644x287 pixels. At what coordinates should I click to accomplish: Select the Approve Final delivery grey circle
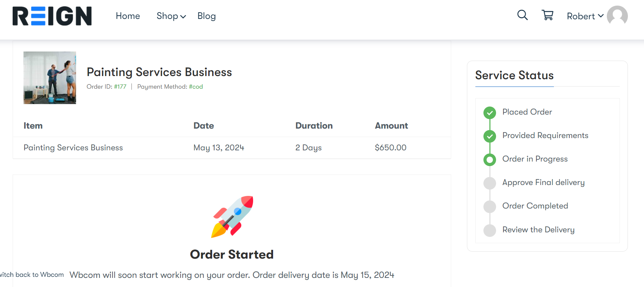[490, 183]
